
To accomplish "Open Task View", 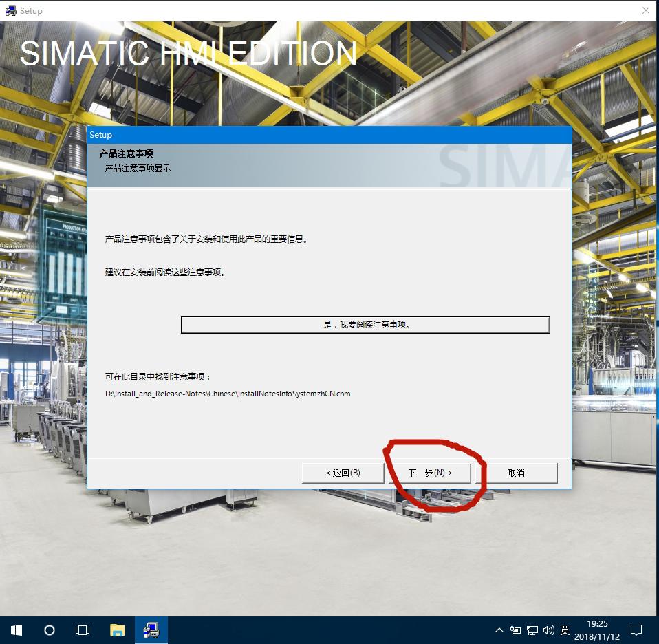I will click(83, 630).
